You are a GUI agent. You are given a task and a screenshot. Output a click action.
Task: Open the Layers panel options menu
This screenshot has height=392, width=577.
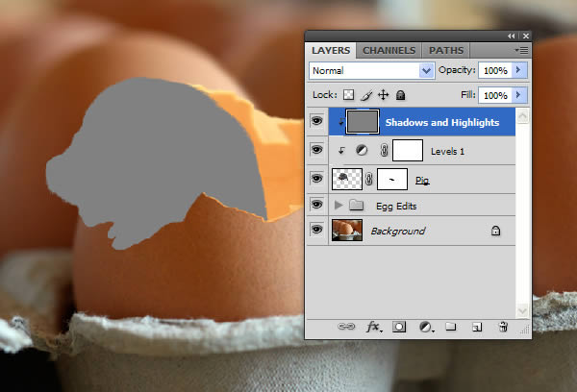(522, 50)
